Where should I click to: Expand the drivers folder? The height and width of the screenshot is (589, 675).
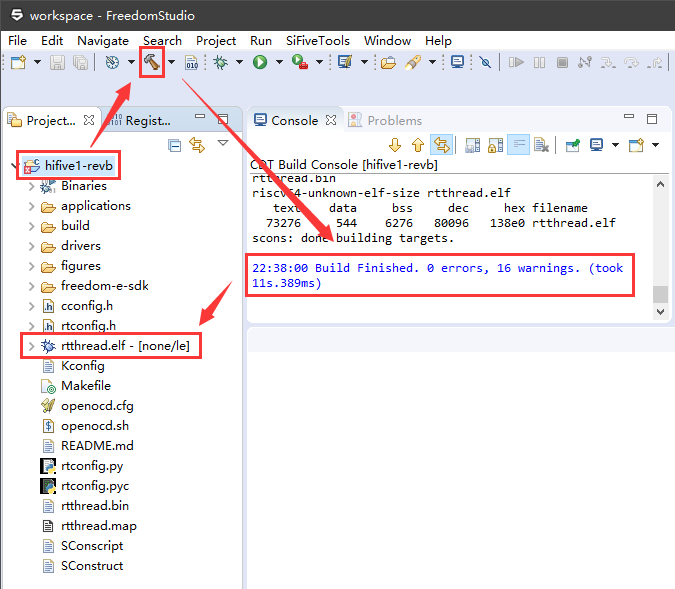click(31, 246)
